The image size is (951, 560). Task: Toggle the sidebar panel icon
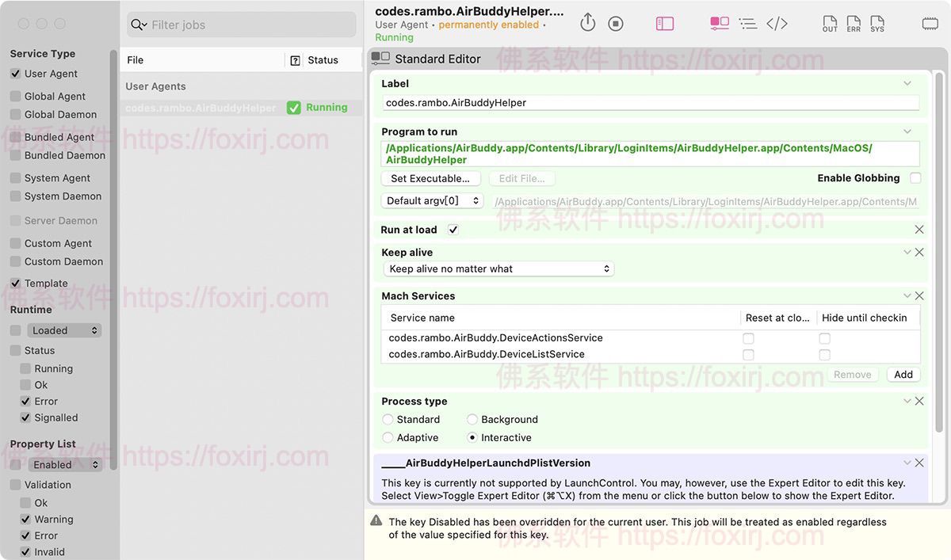[665, 24]
